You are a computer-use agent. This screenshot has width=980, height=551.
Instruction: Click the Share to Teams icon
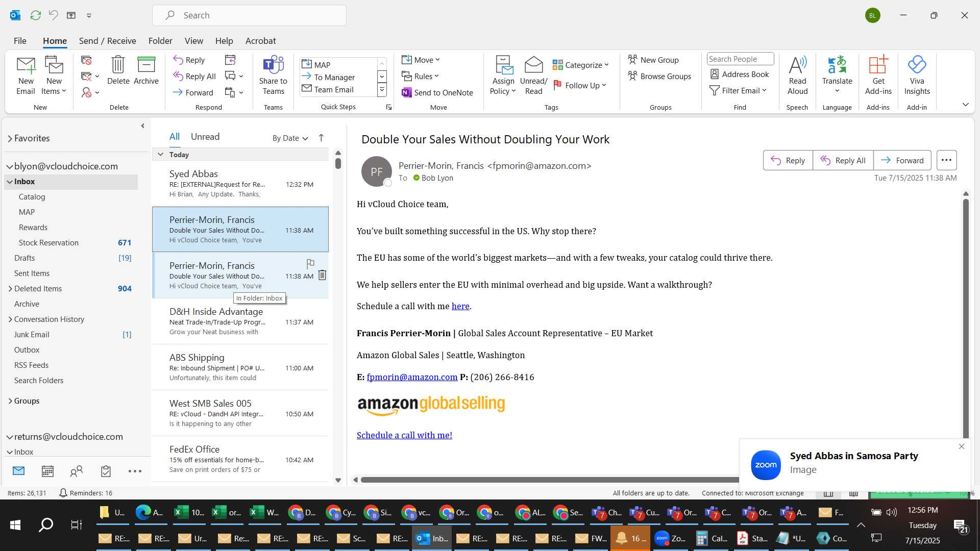coord(273,76)
